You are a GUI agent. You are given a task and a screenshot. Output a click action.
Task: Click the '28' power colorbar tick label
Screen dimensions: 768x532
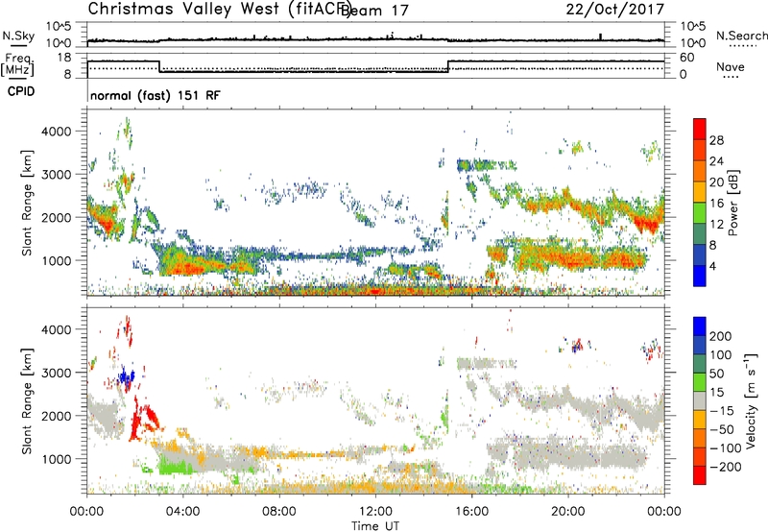(x=716, y=140)
